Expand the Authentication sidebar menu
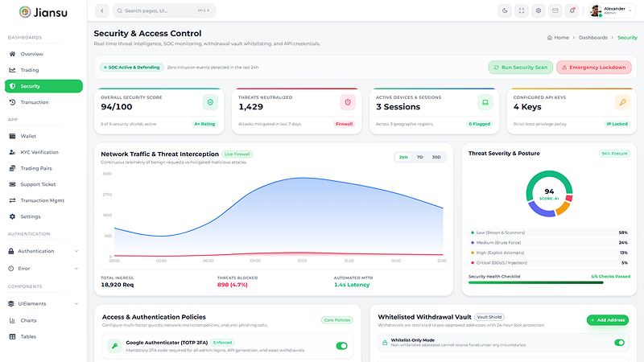The height and width of the screenshot is (362, 644). pos(43,251)
